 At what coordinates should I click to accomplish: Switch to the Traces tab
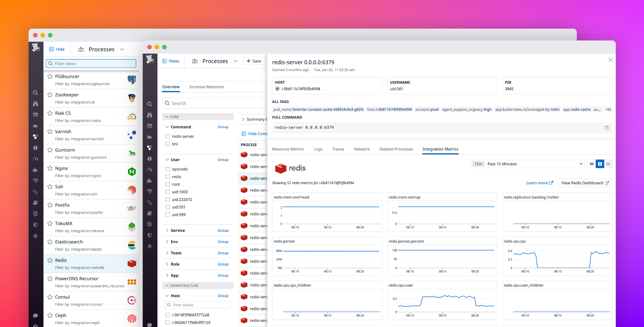pos(338,149)
